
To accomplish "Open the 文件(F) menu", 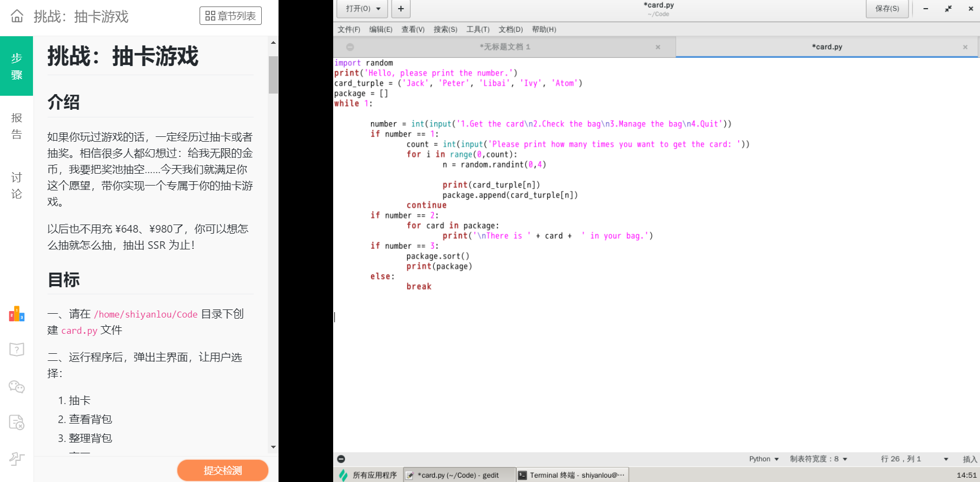I will tap(349, 29).
